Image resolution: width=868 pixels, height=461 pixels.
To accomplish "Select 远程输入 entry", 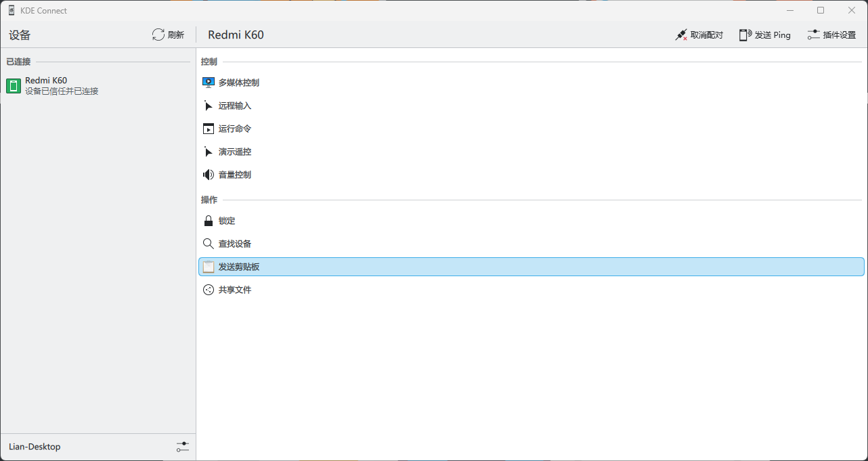I will click(x=531, y=106).
